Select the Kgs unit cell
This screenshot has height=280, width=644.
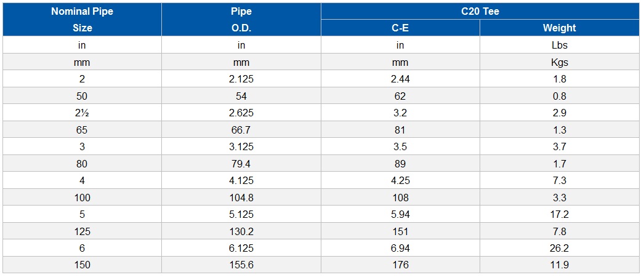[560, 62]
